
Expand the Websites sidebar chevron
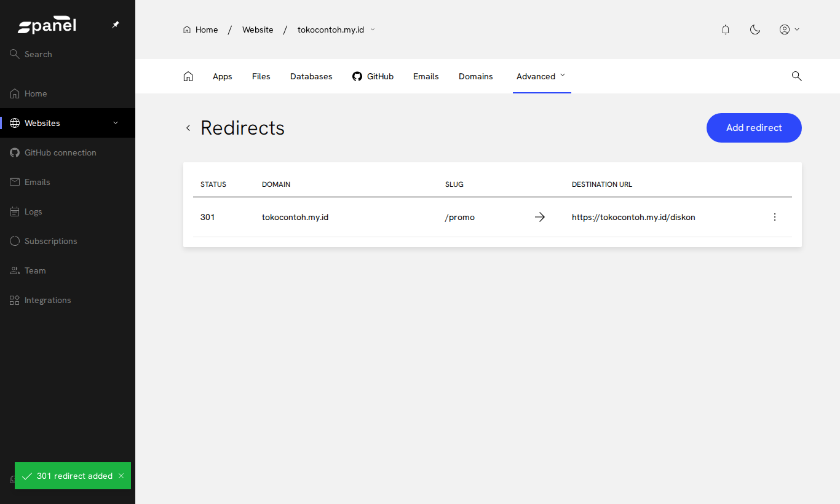(x=116, y=123)
